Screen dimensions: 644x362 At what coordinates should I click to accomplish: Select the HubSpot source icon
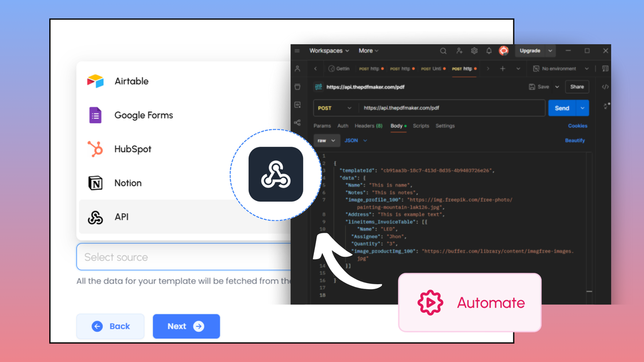tap(96, 149)
